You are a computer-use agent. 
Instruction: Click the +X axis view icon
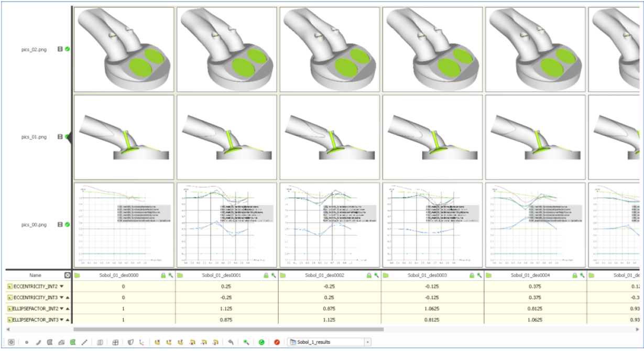coord(158,342)
